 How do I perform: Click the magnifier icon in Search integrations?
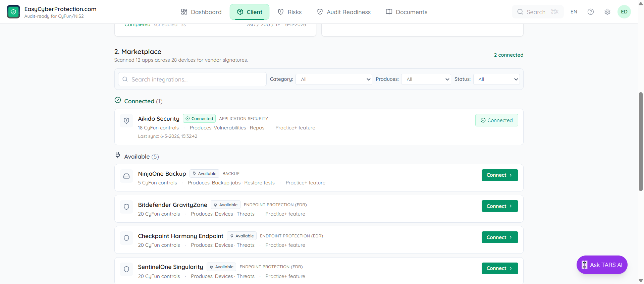pos(125,79)
